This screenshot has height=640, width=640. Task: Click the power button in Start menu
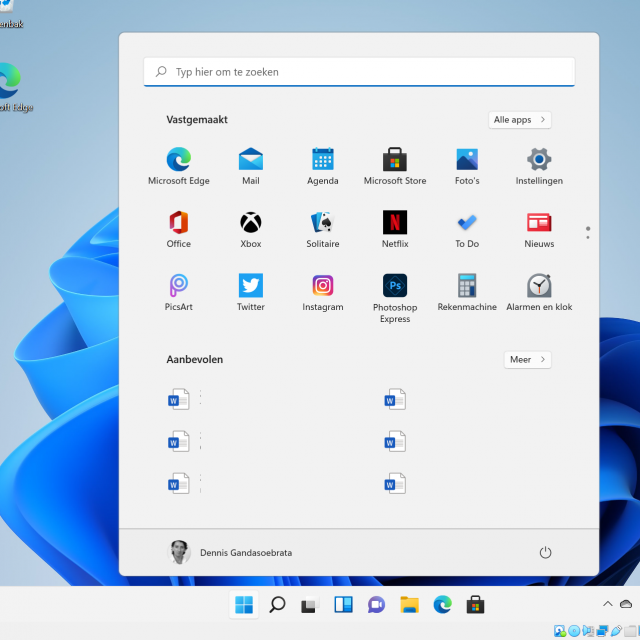pos(545,552)
